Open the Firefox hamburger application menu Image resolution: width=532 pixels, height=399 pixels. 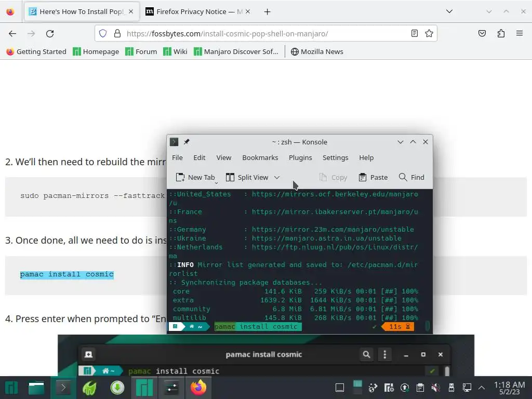[520, 33]
